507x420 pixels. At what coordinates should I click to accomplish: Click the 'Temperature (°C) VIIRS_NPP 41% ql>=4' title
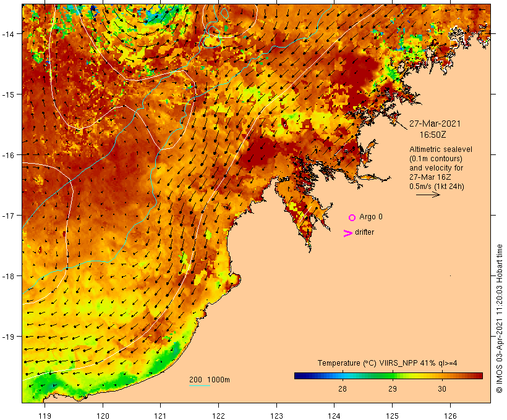(x=388, y=363)
